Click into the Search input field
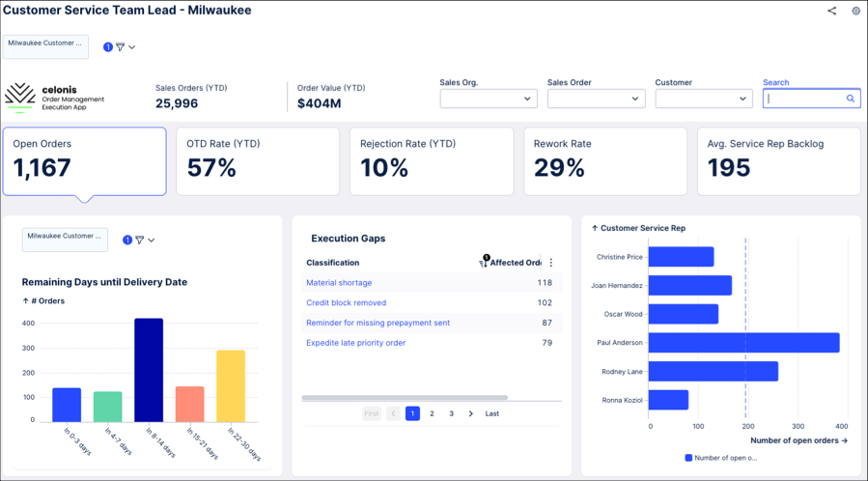 click(x=805, y=99)
